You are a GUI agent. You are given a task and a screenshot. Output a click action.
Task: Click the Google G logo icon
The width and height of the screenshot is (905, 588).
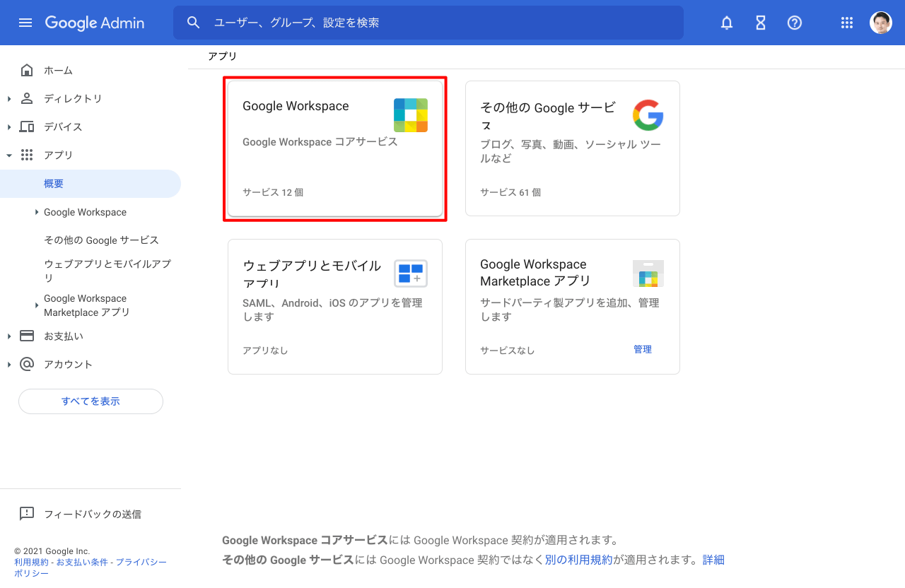648,115
